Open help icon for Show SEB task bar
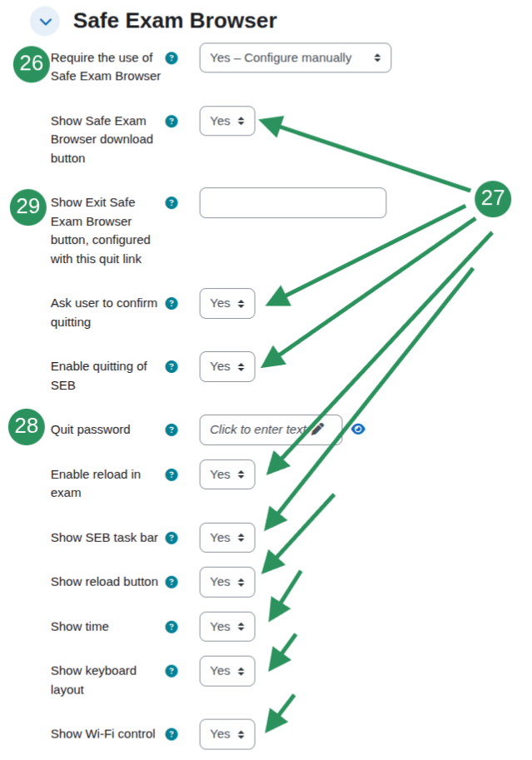The height and width of the screenshot is (760, 532). click(x=172, y=538)
